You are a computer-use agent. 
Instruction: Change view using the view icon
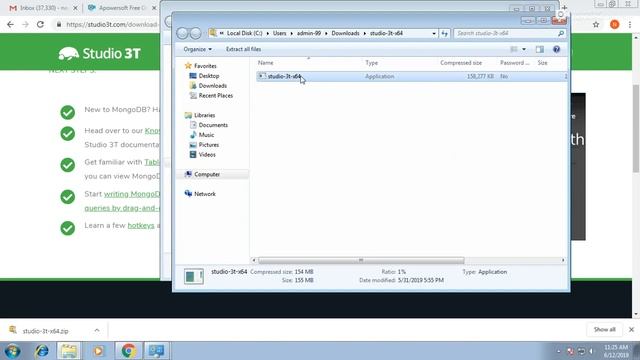click(x=514, y=49)
